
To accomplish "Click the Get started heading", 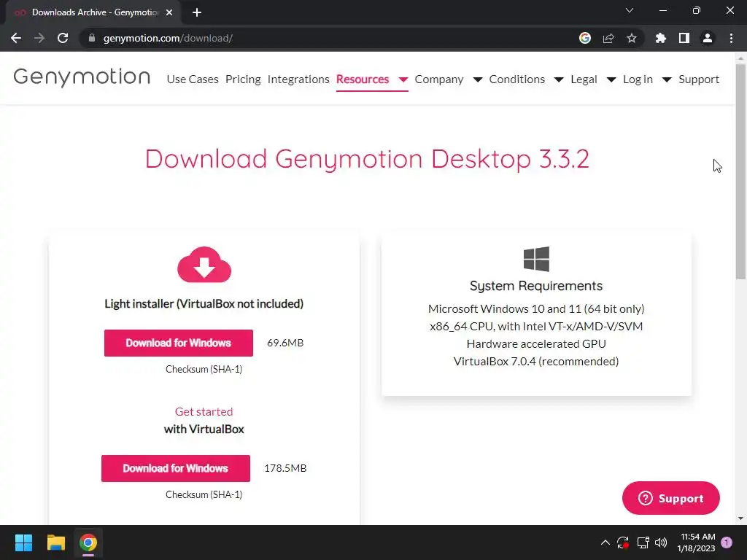I will click(x=204, y=411).
